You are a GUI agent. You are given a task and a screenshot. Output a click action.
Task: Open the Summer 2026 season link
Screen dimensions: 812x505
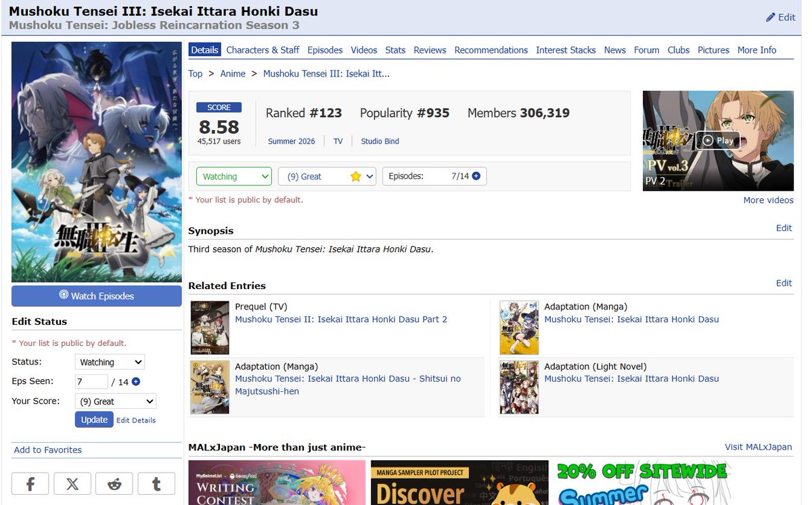click(x=292, y=141)
